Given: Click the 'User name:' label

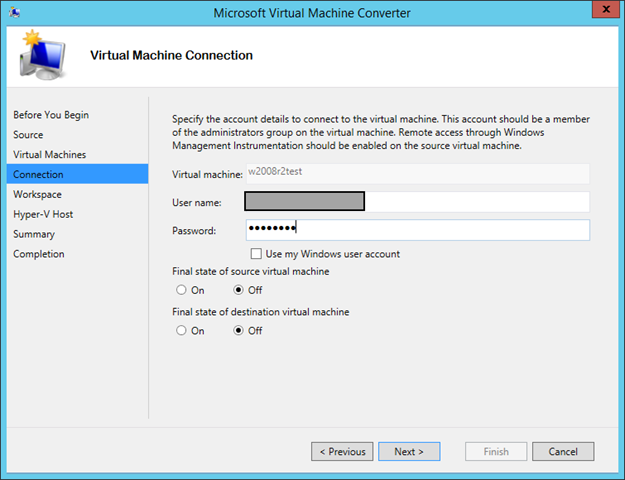Looking at the screenshot, I should pyautogui.click(x=197, y=203).
